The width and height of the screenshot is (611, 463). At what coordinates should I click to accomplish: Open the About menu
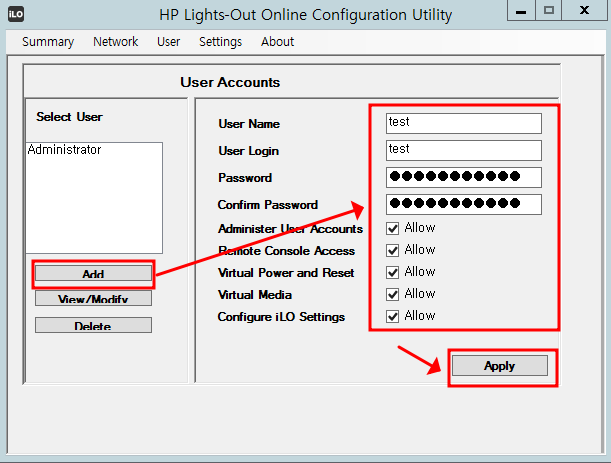(x=277, y=42)
